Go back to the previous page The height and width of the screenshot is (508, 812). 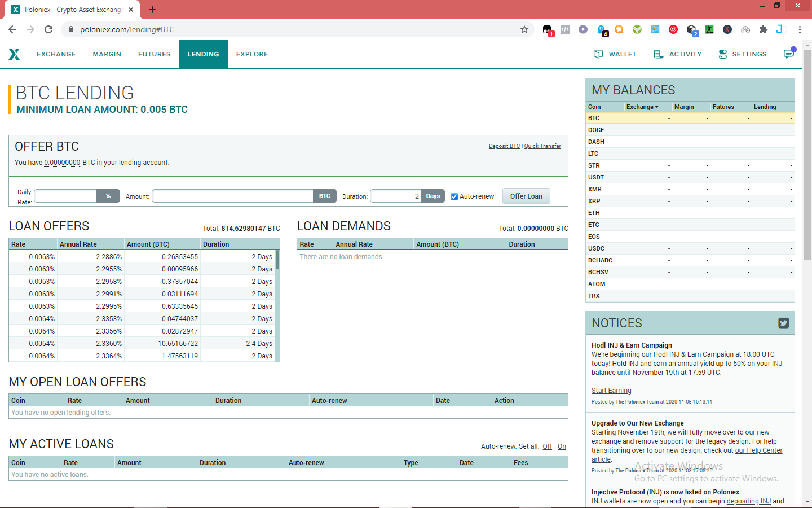tap(12, 29)
